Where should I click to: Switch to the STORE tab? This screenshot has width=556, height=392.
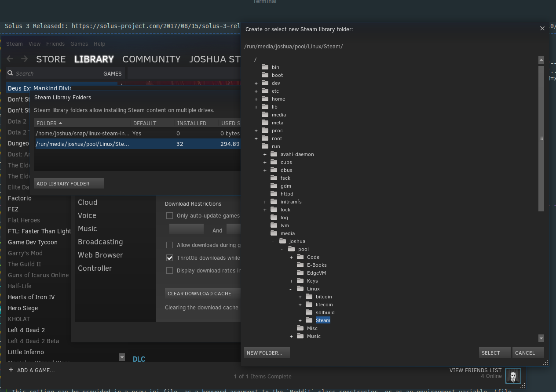tap(51, 59)
